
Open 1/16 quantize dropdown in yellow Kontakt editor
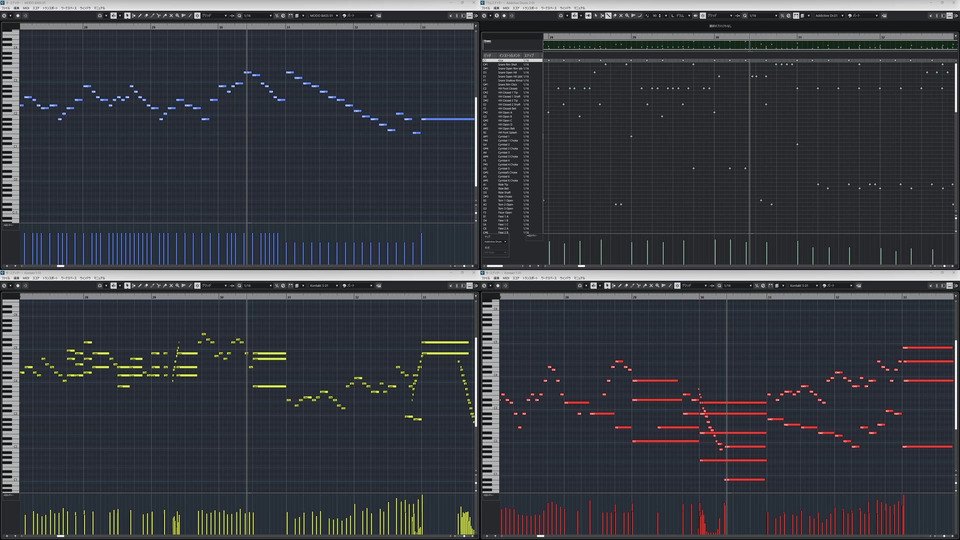(x=257, y=285)
